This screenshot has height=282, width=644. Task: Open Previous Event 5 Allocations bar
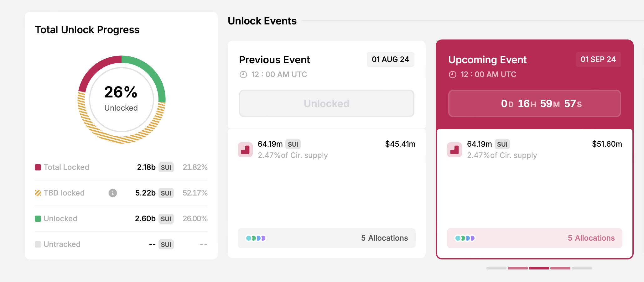327,238
